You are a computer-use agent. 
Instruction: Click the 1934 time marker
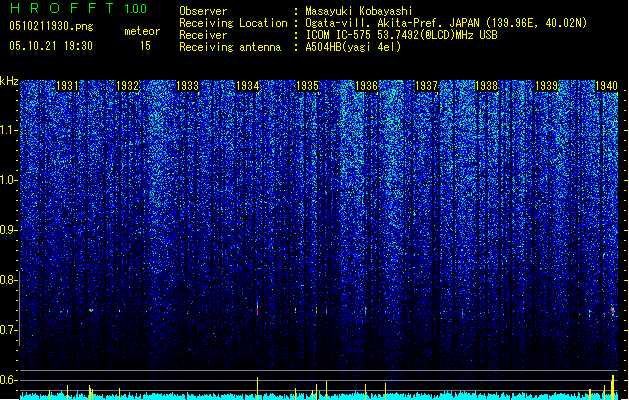point(248,86)
